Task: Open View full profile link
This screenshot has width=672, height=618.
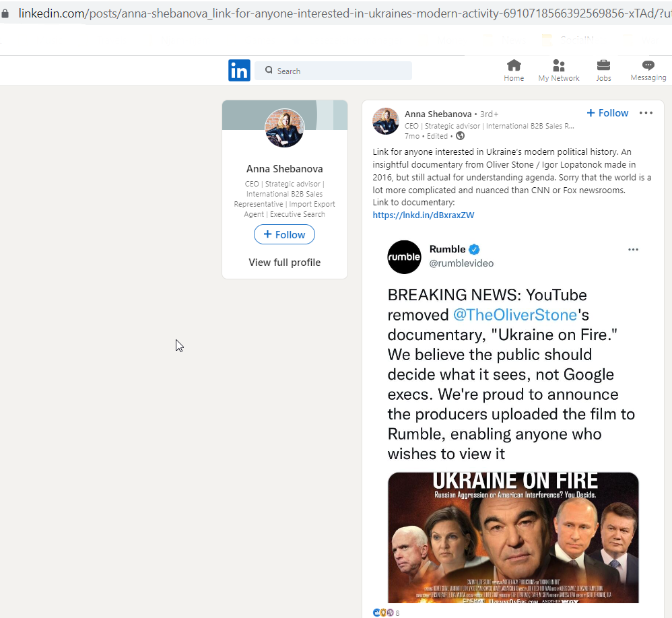Action: (285, 263)
